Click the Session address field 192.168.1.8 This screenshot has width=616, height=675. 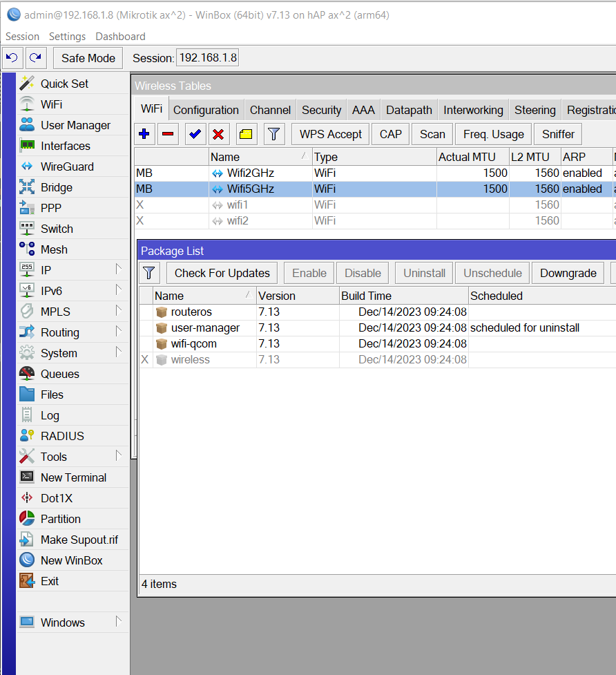pyautogui.click(x=207, y=58)
